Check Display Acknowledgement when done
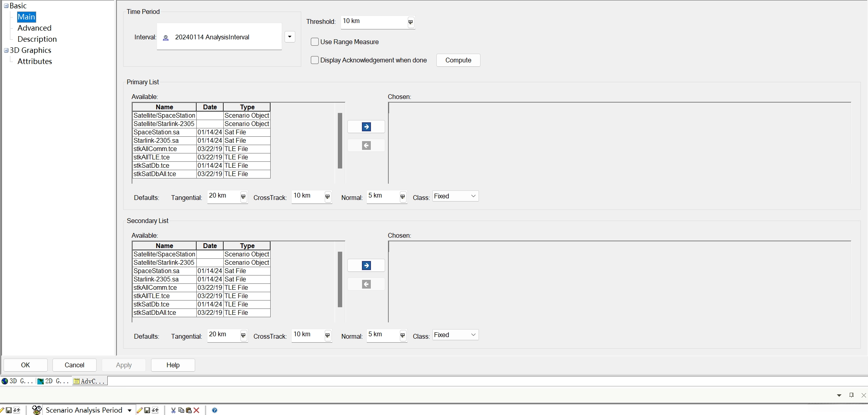Viewport: 868px width, 415px height. click(315, 60)
